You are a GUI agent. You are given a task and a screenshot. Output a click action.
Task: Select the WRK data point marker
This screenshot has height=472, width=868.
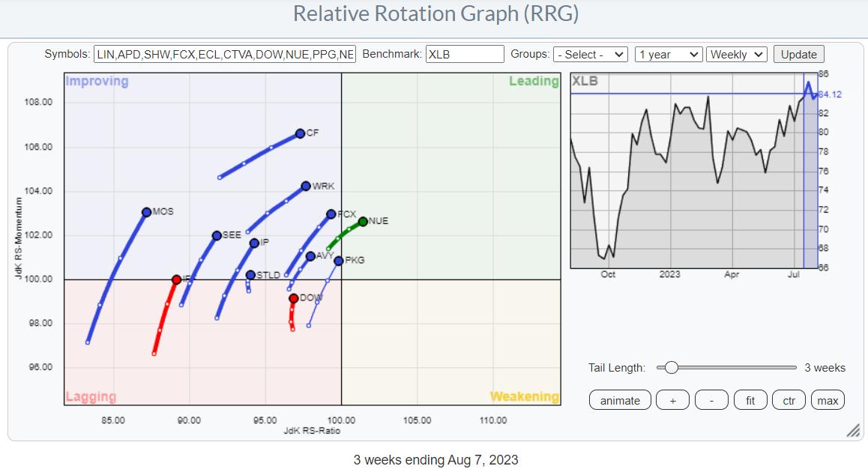tap(306, 186)
